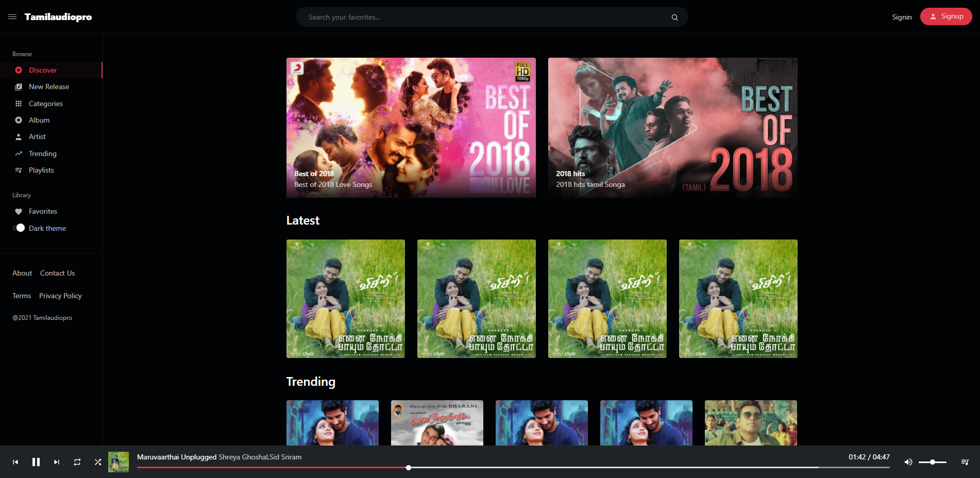This screenshot has height=478, width=980.
Task: Open the play queue icon in player
Action: [966, 462]
